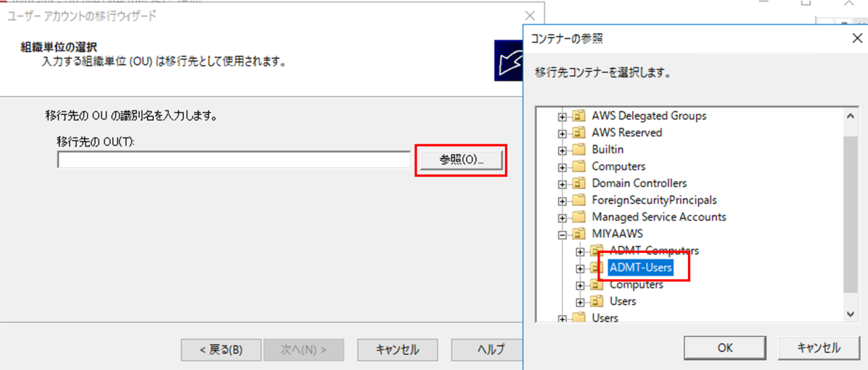The image size is (868, 370).
Task: Expand the Domain Controllers node
Action: (x=562, y=184)
